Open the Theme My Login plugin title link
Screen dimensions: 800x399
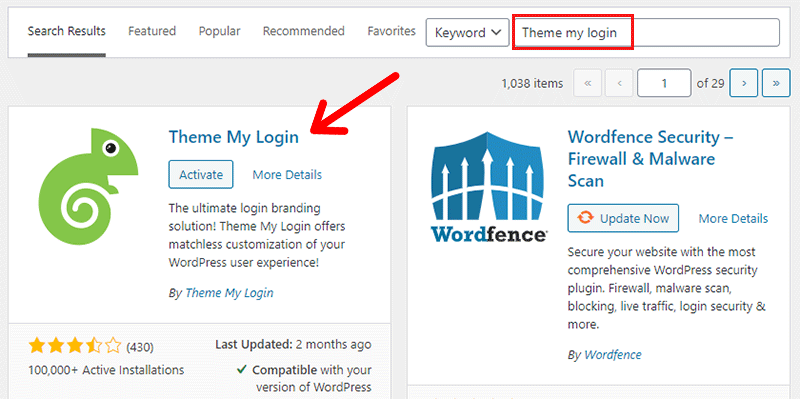(x=234, y=137)
